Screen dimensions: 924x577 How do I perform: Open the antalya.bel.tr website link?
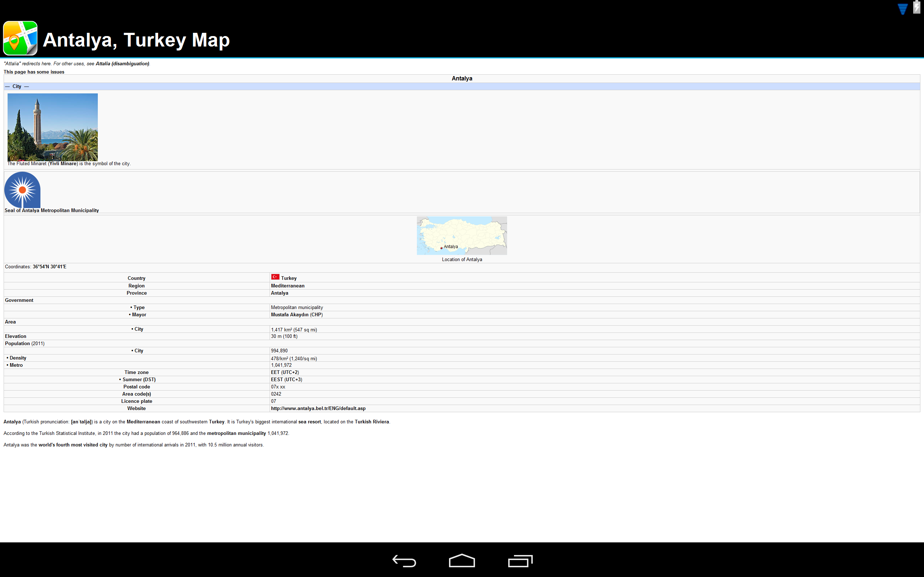[318, 408]
